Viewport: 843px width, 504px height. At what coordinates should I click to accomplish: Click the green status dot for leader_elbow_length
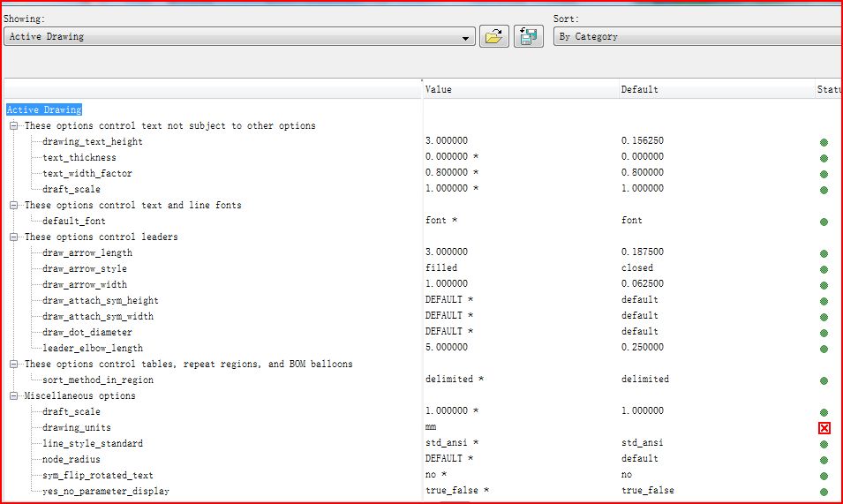[x=824, y=350]
